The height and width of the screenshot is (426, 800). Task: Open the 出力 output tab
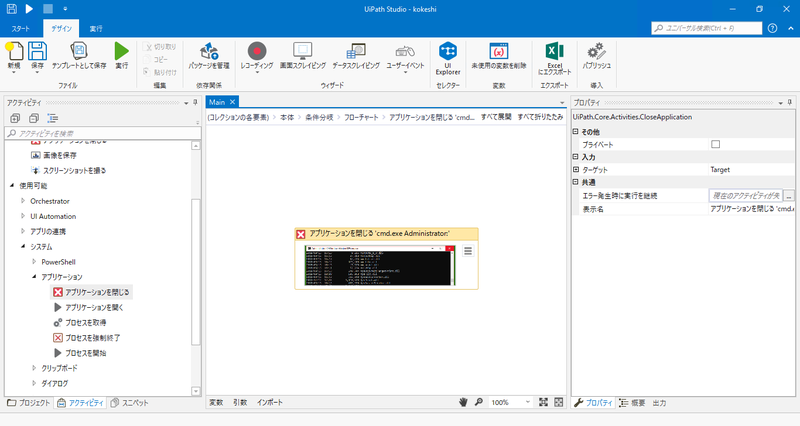[x=659, y=403]
